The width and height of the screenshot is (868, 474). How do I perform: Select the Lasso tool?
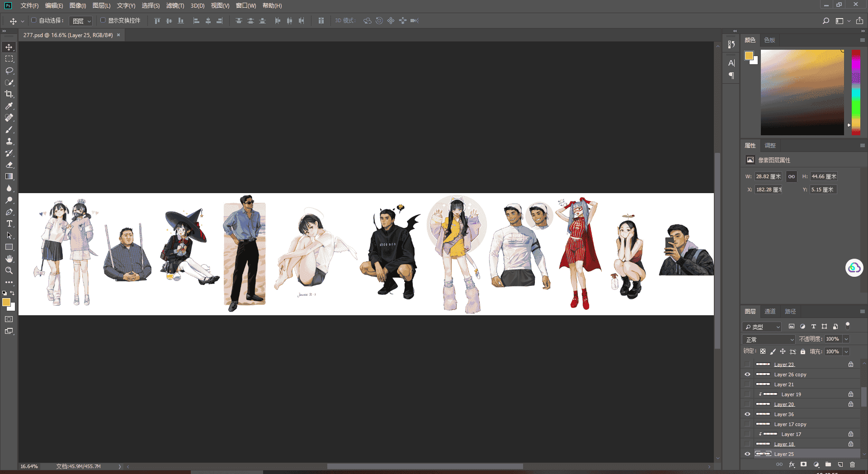(9, 71)
